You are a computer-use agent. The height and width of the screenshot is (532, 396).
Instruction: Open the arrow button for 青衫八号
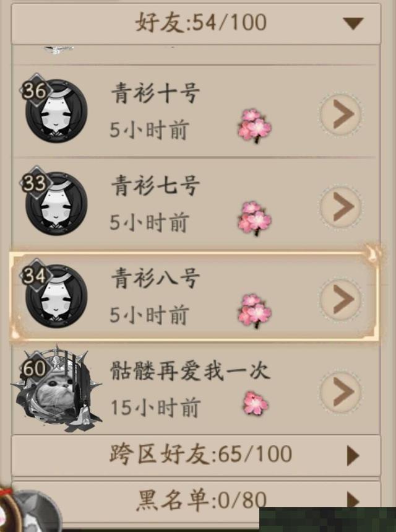click(x=341, y=299)
